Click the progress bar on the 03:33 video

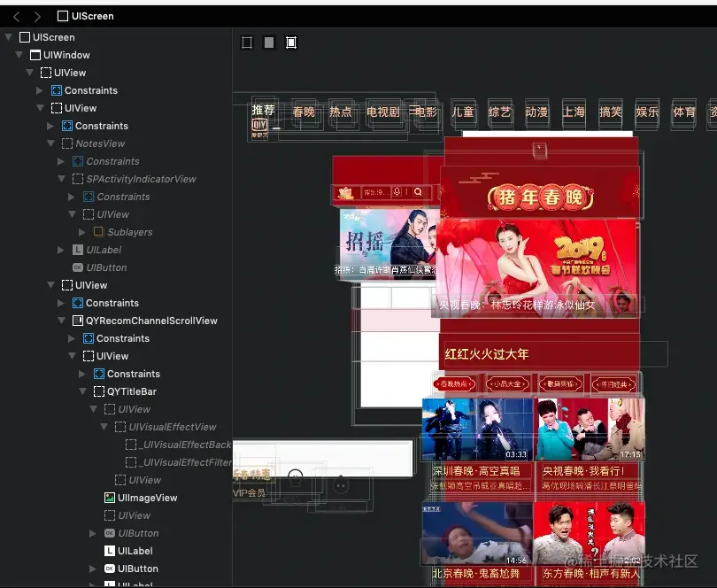[x=478, y=457]
